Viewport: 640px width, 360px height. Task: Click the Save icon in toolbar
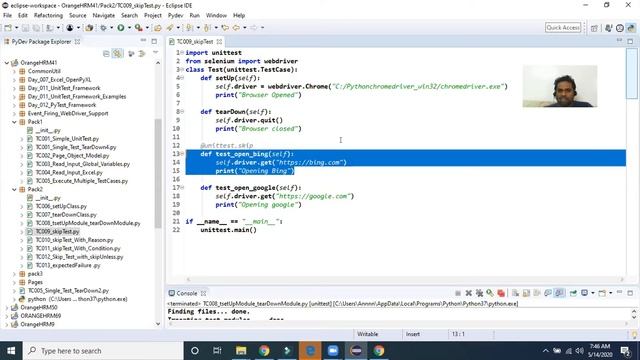25,28
